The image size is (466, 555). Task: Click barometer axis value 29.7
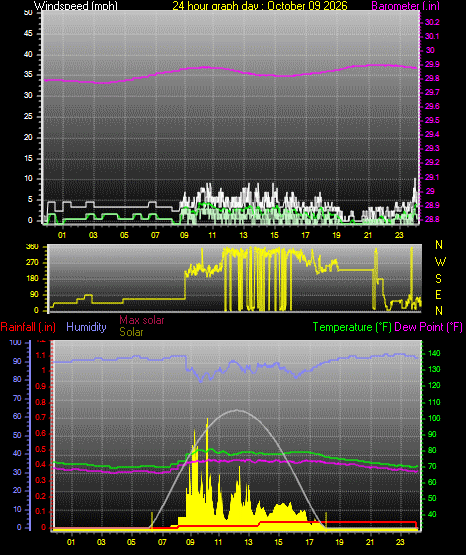[x=432, y=92]
